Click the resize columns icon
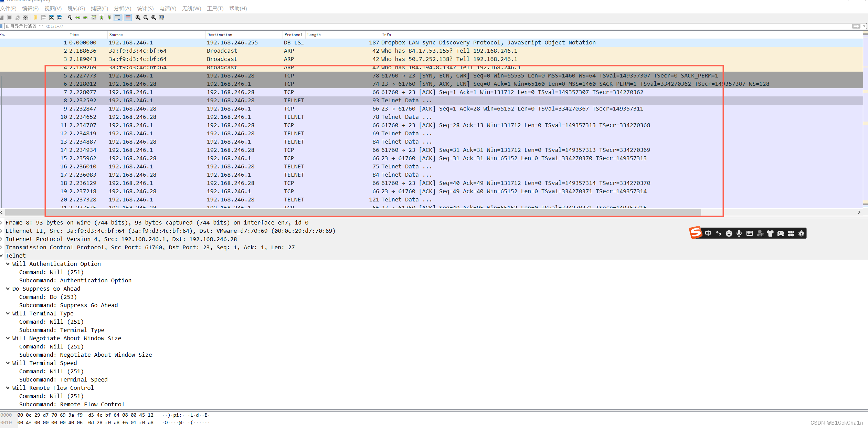The height and width of the screenshot is (428, 868). [162, 18]
